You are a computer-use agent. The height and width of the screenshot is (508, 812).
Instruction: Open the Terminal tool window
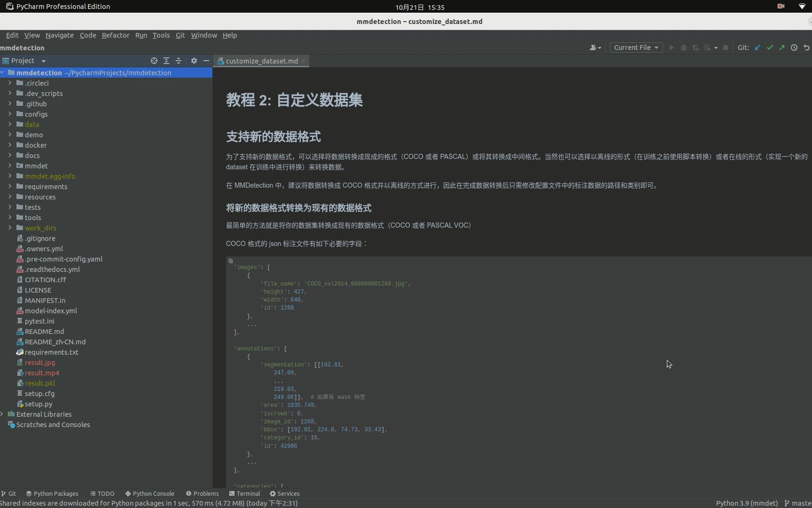(x=249, y=493)
